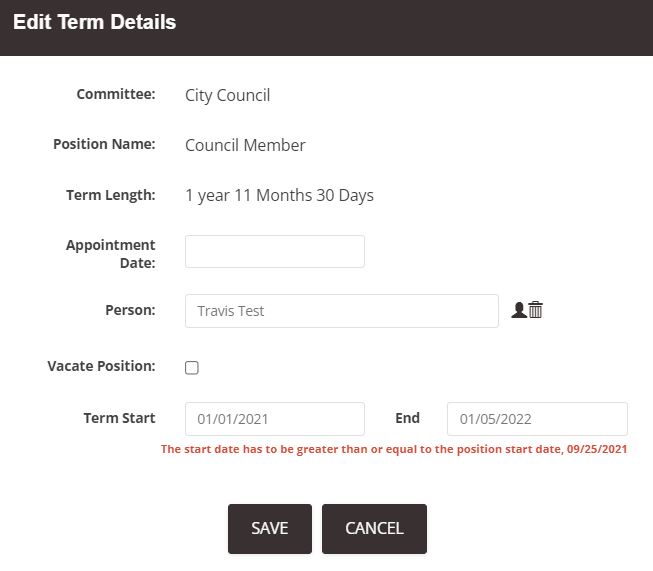Focus the empty Appointment Date field
The width and height of the screenshot is (653, 571).
point(275,252)
